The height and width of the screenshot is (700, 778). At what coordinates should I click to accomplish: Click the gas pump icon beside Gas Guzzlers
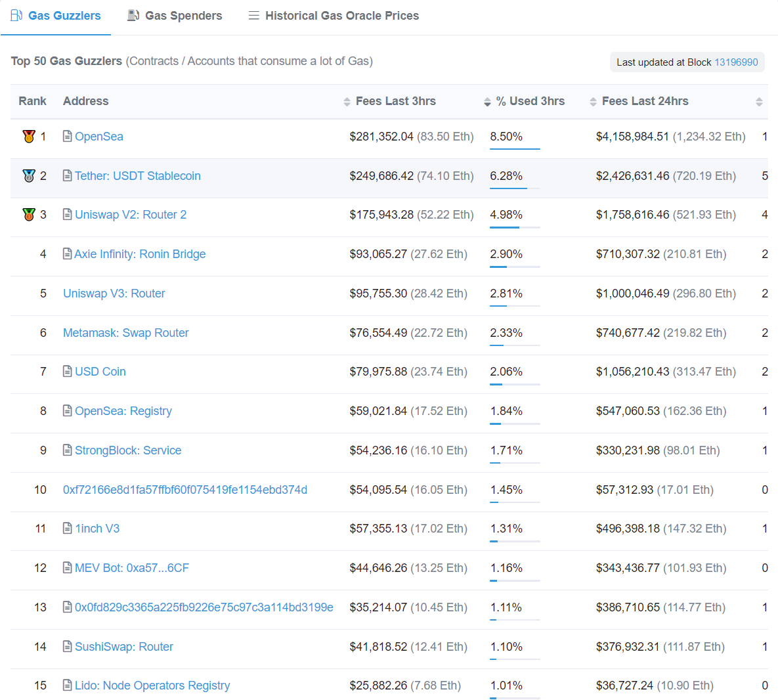point(16,15)
